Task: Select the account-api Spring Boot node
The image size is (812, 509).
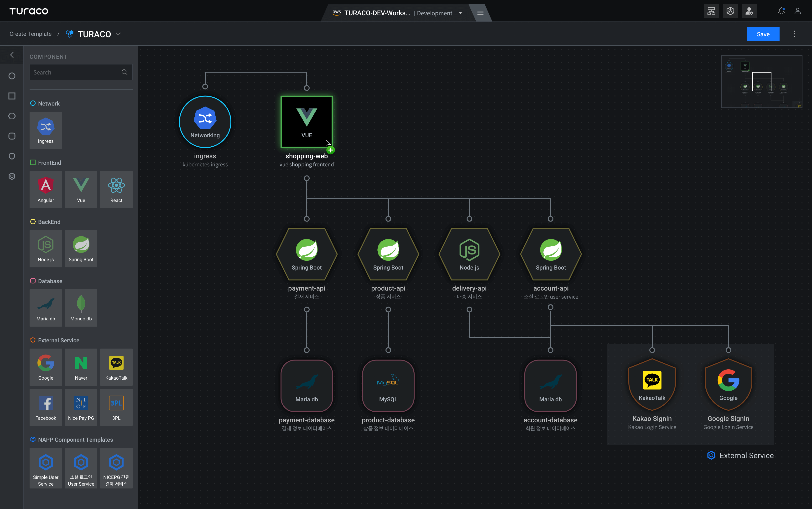Action: pyautogui.click(x=551, y=254)
